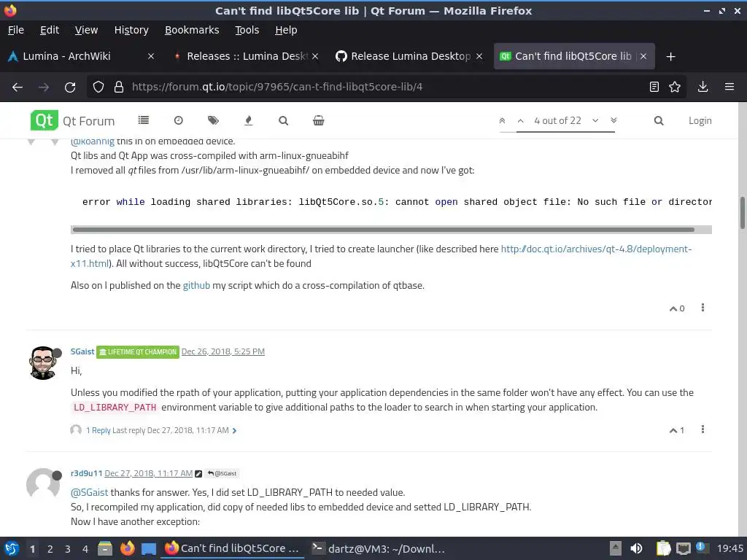Open SGaist's user profile name link

[82, 351]
